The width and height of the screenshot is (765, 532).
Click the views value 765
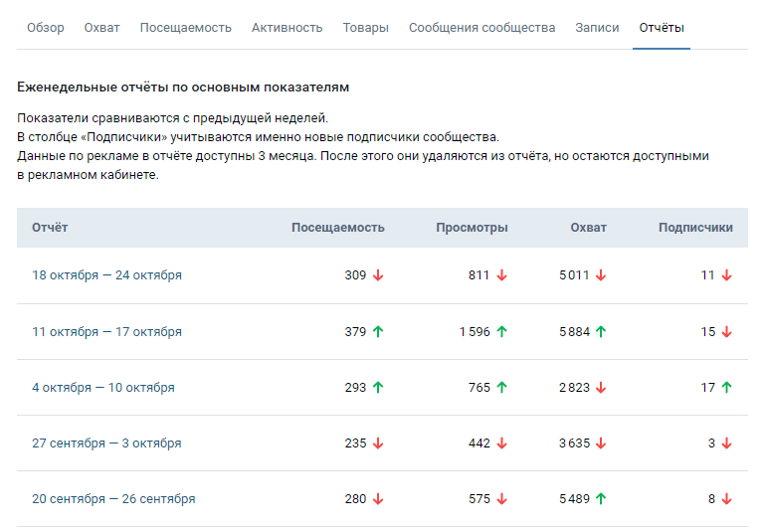click(x=479, y=388)
